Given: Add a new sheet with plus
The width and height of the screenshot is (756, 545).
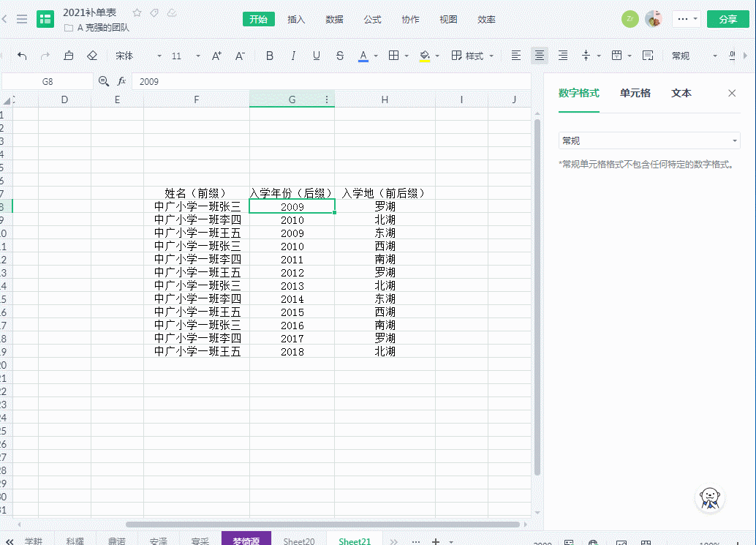Looking at the screenshot, I should click(x=435, y=541).
